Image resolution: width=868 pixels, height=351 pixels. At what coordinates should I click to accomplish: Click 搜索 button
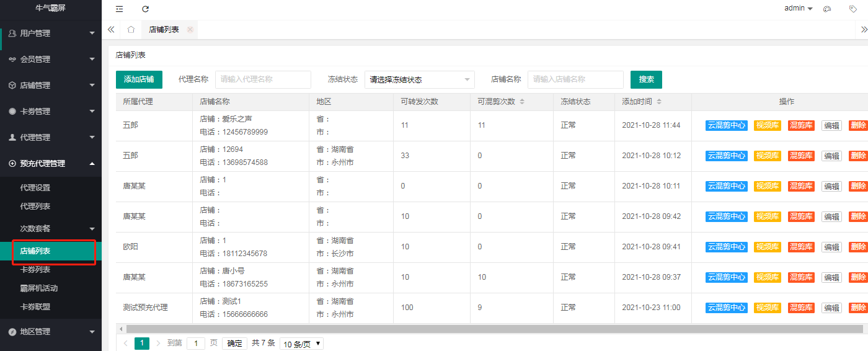[646, 79]
